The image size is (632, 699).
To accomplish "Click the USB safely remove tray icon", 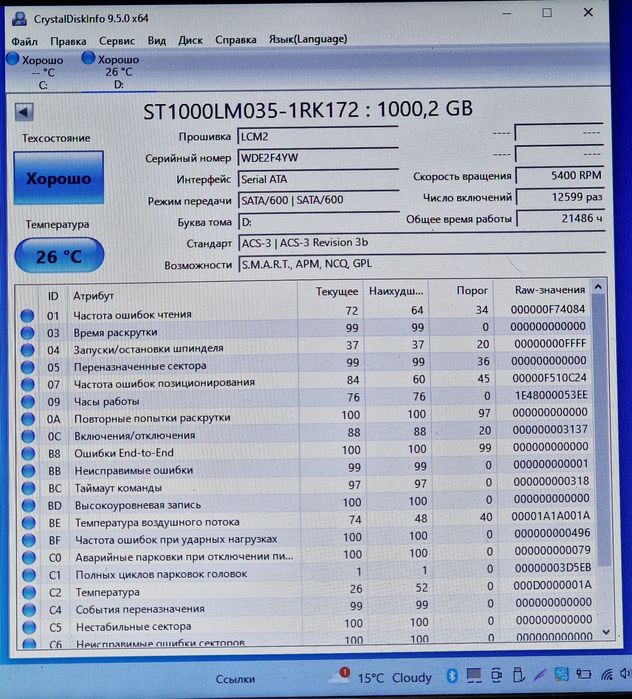I will coord(517,675).
